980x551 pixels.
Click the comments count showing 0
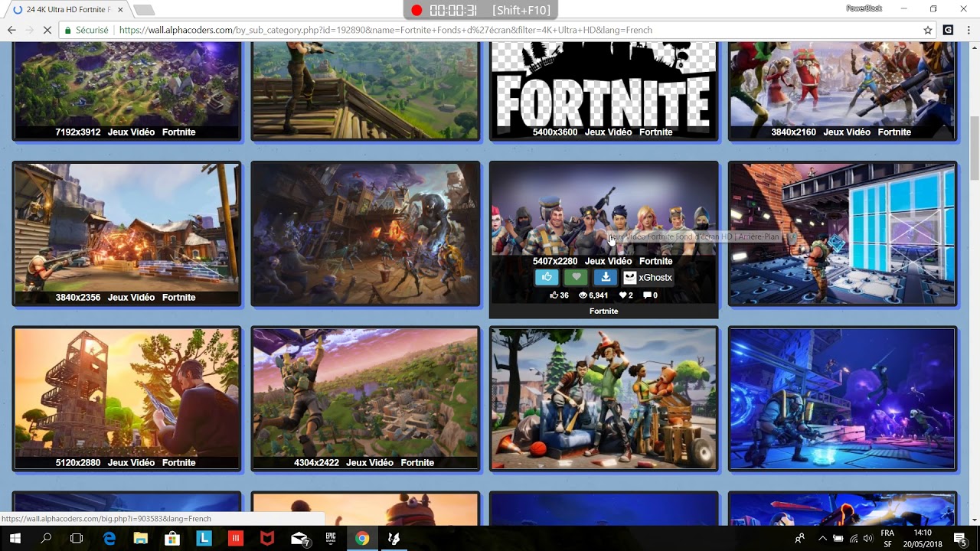[x=650, y=295]
